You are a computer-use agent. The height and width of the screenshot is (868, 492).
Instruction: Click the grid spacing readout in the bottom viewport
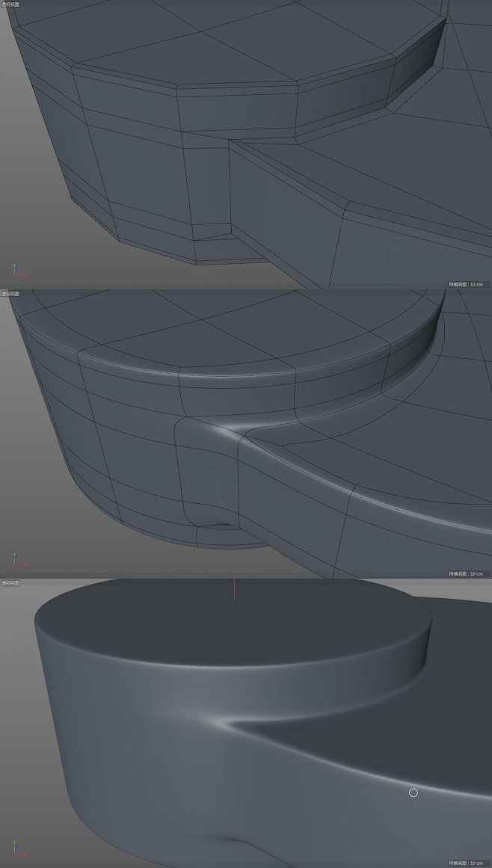(465, 863)
